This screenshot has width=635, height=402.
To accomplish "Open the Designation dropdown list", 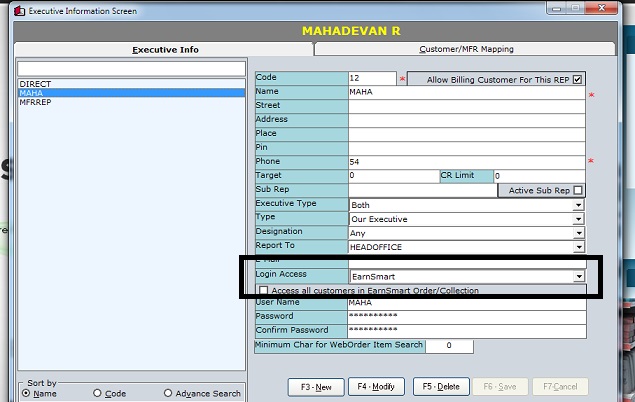I will (578, 233).
